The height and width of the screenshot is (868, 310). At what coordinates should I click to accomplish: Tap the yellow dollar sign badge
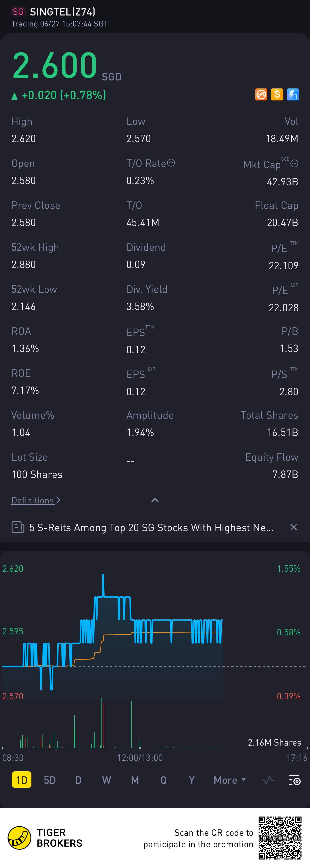tap(277, 95)
